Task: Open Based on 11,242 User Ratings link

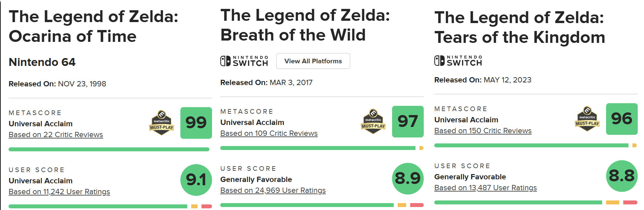Action: pos(59,192)
